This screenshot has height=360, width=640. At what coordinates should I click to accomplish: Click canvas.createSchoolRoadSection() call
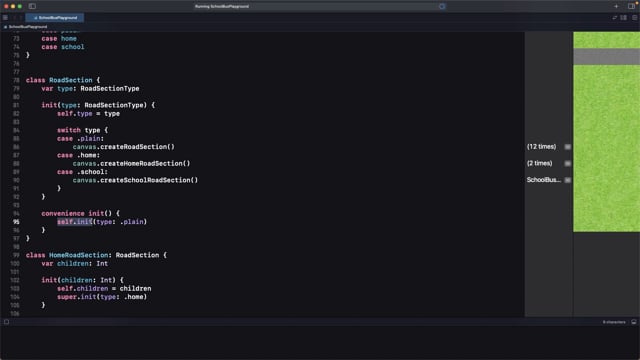tap(135, 180)
